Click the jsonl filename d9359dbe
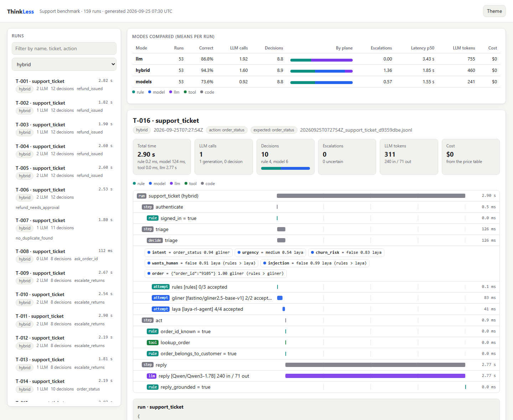513x420 pixels. [x=356, y=130]
